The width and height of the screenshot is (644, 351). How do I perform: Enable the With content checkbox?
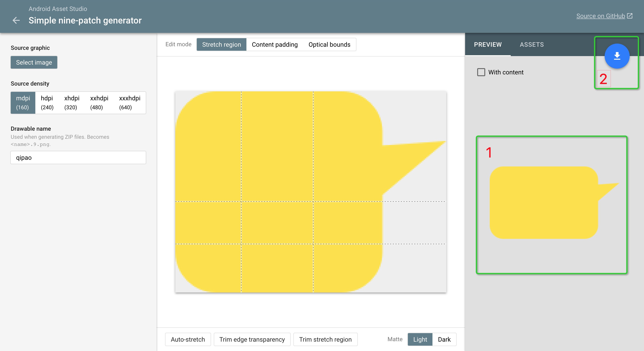point(481,72)
